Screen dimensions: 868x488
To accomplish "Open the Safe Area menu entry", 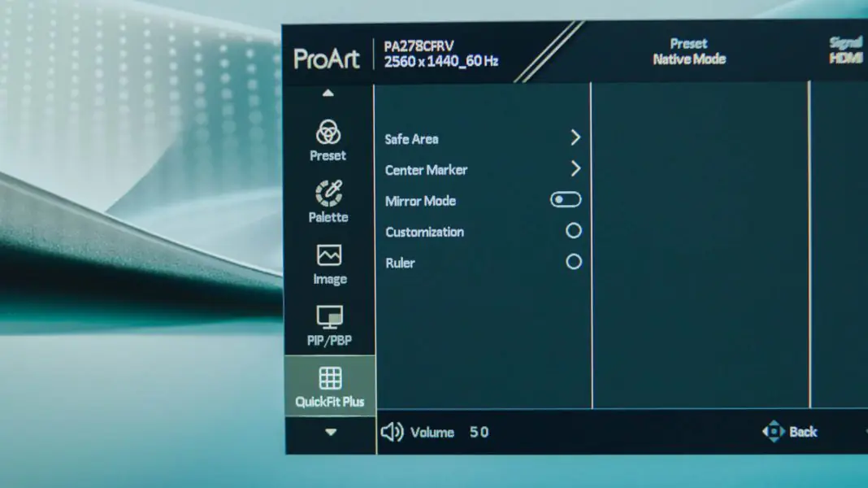I will click(x=412, y=138).
